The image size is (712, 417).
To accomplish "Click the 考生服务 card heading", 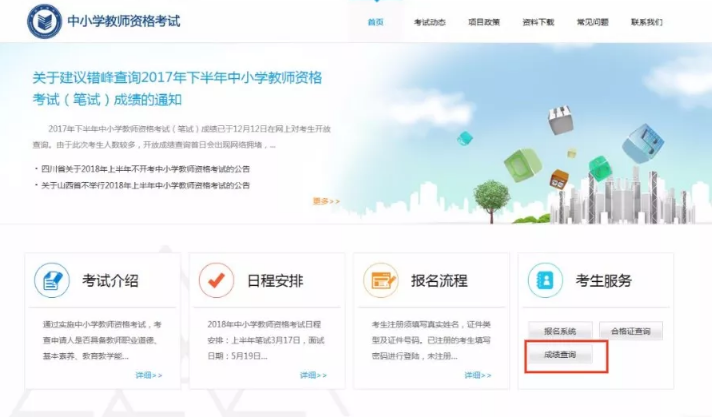I will (x=603, y=281).
